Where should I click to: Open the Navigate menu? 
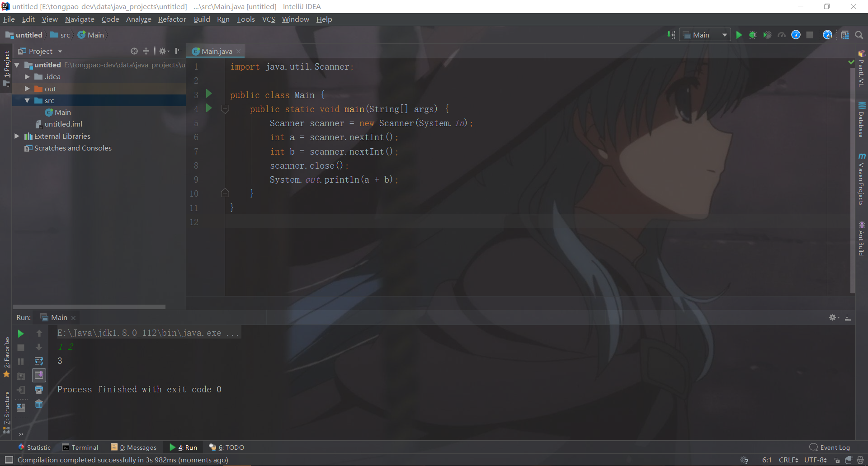tap(80, 19)
